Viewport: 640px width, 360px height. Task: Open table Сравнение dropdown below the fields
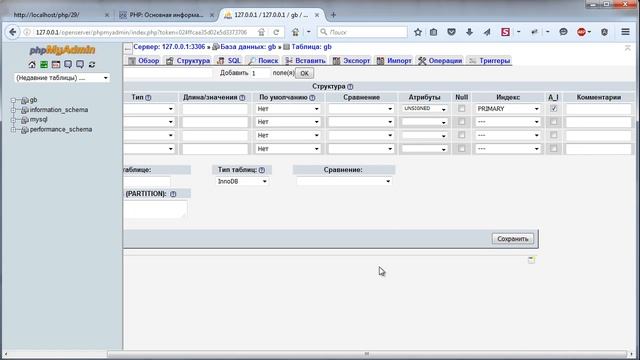344,181
